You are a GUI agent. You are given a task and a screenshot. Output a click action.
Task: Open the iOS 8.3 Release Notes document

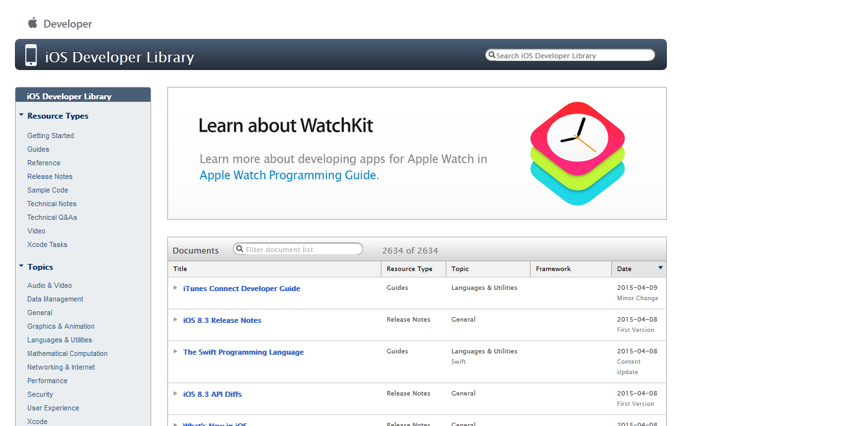pos(222,320)
